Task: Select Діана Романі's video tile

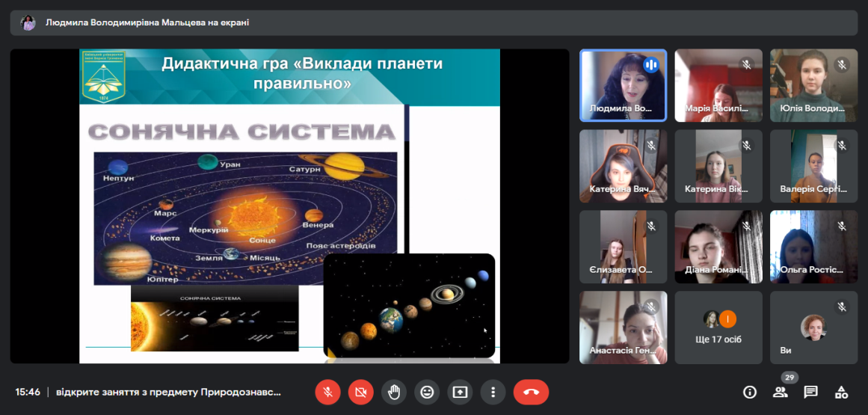Action: (718, 247)
